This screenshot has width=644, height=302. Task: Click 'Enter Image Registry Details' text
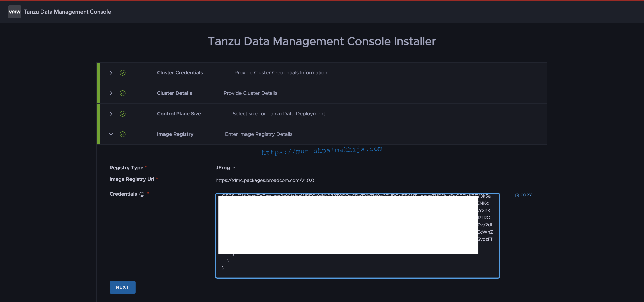pyautogui.click(x=259, y=134)
